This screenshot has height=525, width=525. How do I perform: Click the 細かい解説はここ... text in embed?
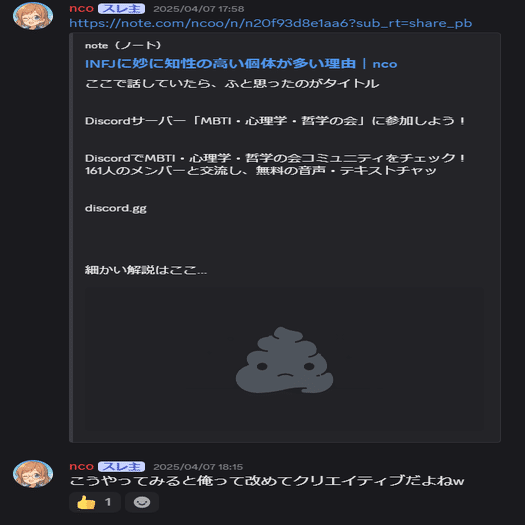point(146,270)
